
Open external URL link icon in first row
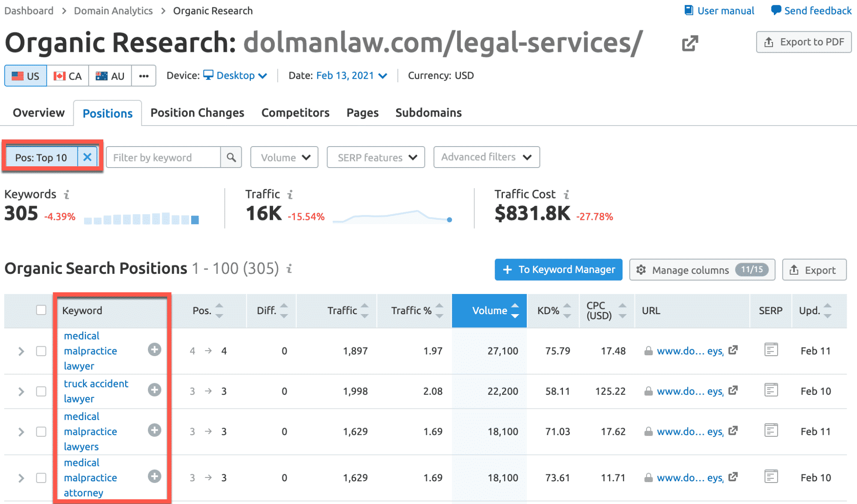tap(733, 350)
